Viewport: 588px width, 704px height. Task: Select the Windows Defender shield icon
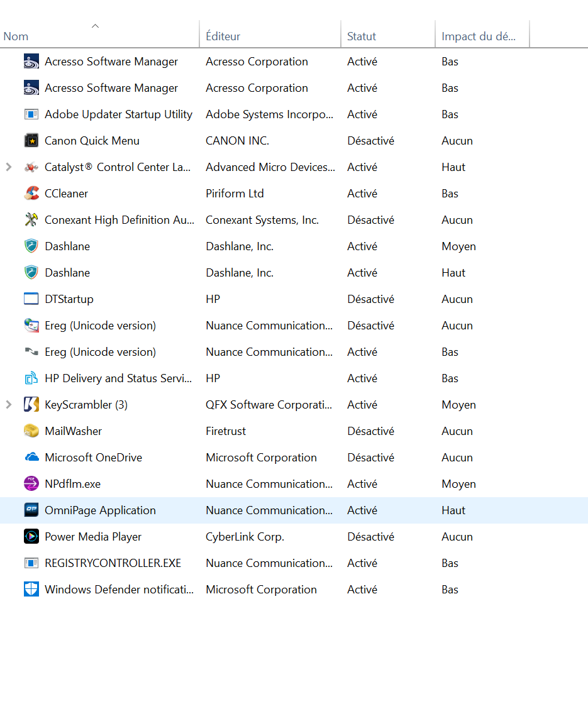point(31,590)
